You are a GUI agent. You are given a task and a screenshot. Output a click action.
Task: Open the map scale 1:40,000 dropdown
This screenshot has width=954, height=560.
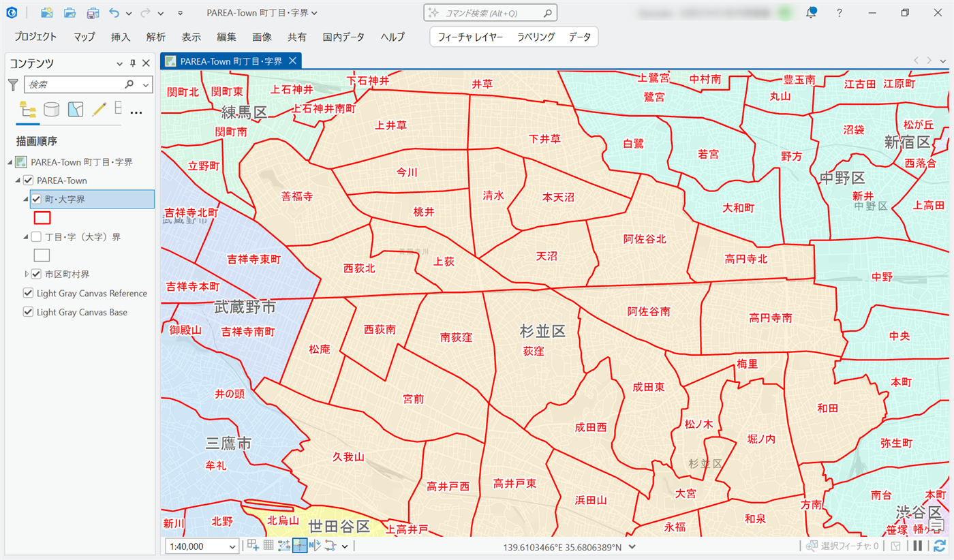[233, 546]
